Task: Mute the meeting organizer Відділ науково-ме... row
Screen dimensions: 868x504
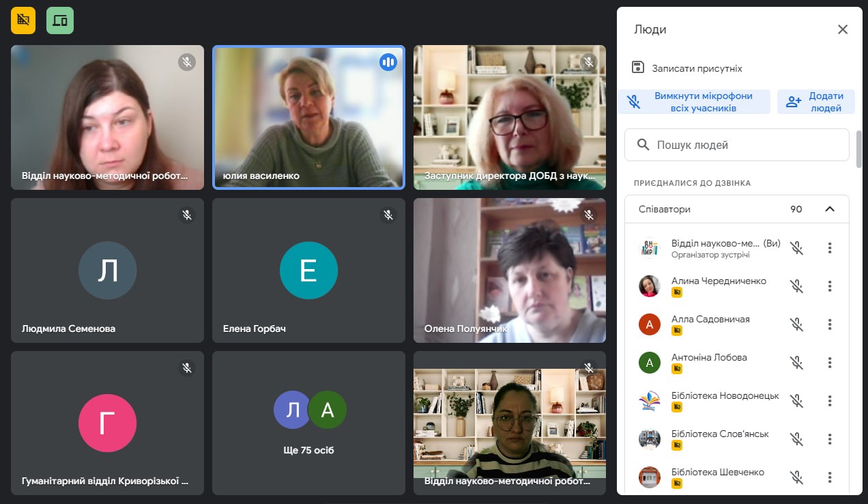Action: click(x=796, y=248)
